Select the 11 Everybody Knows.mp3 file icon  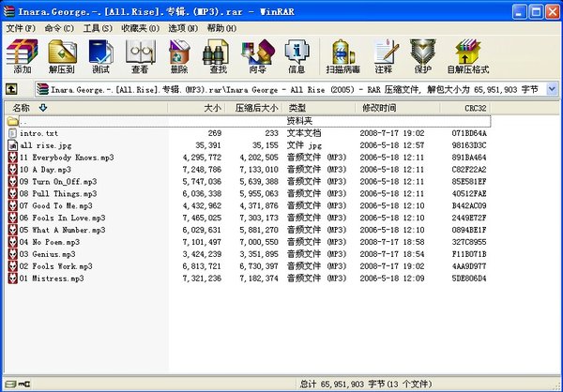point(12,158)
